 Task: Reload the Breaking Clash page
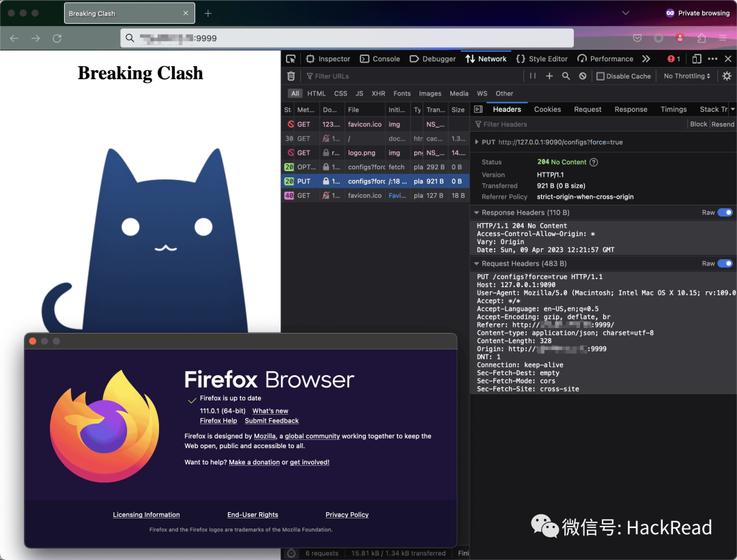(57, 38)
